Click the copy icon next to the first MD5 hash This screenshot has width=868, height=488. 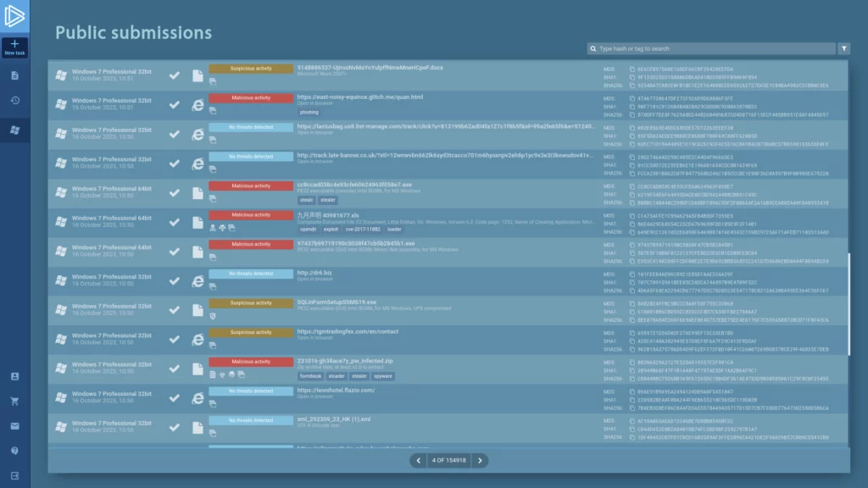632,68
